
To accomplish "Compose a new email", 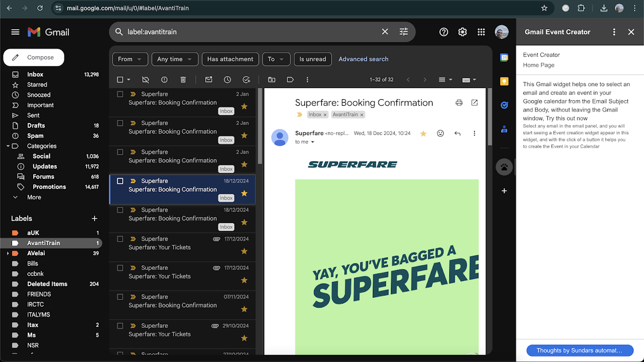I will pyautogui.click(x=34, y=57).
